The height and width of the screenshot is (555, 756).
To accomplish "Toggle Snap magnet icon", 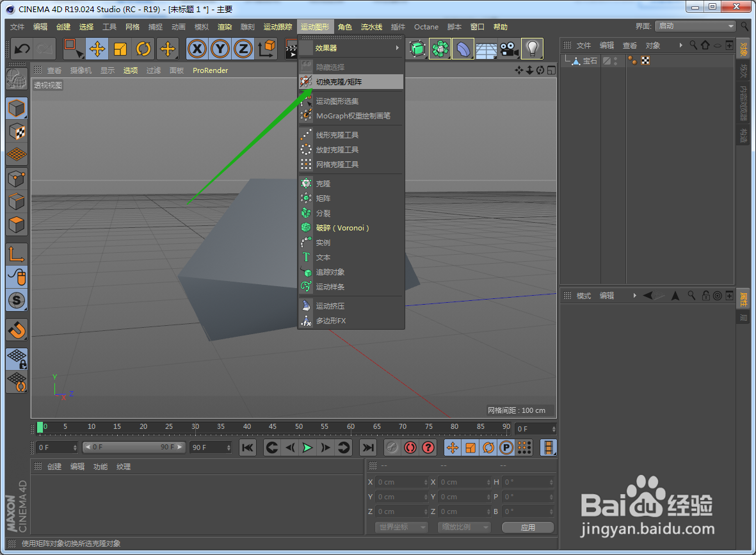I will click(17, 330).
